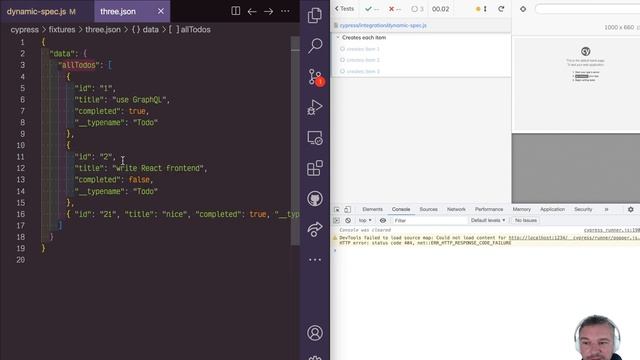This screenshot has width=640, height=360.
Task: Open DevTools Memory tab
Action: pyautogui.click(x=521, y=209)
